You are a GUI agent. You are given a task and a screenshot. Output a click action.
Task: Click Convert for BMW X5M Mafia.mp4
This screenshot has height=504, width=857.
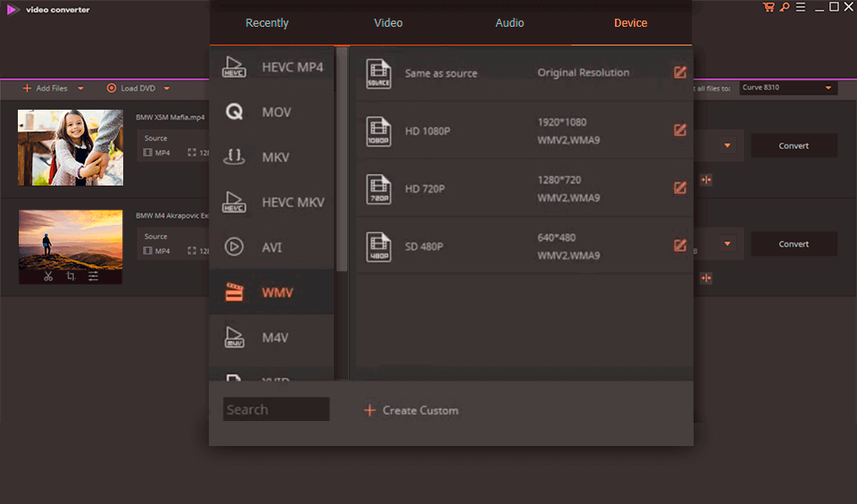tap(794, 145)
